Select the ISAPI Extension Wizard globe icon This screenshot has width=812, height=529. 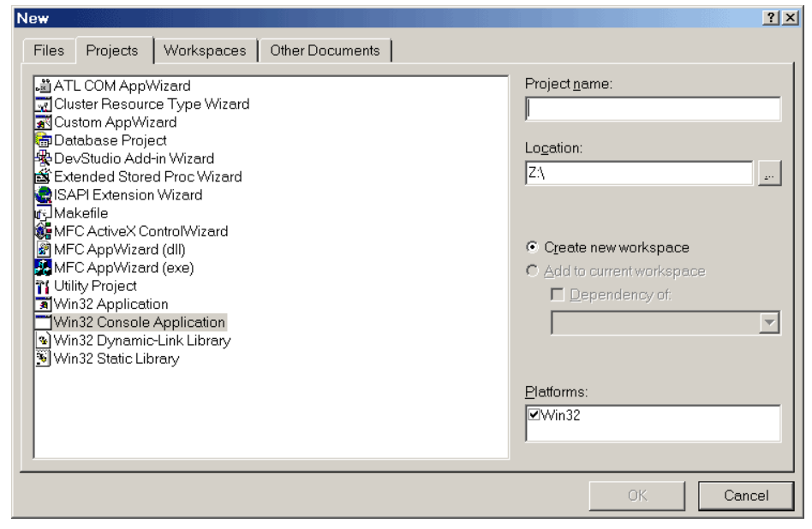click(44, 195)
